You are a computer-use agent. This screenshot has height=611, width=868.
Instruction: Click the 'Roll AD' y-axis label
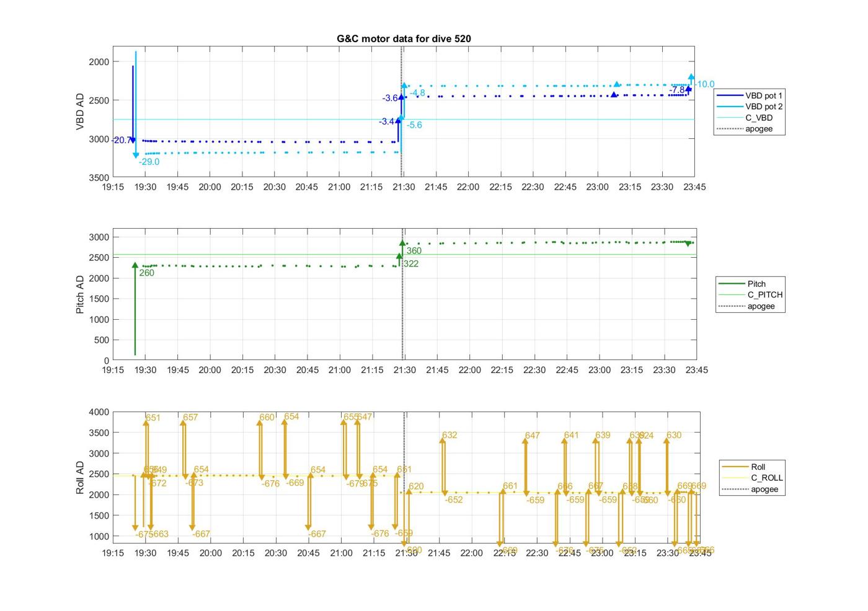tap(80, 478)
